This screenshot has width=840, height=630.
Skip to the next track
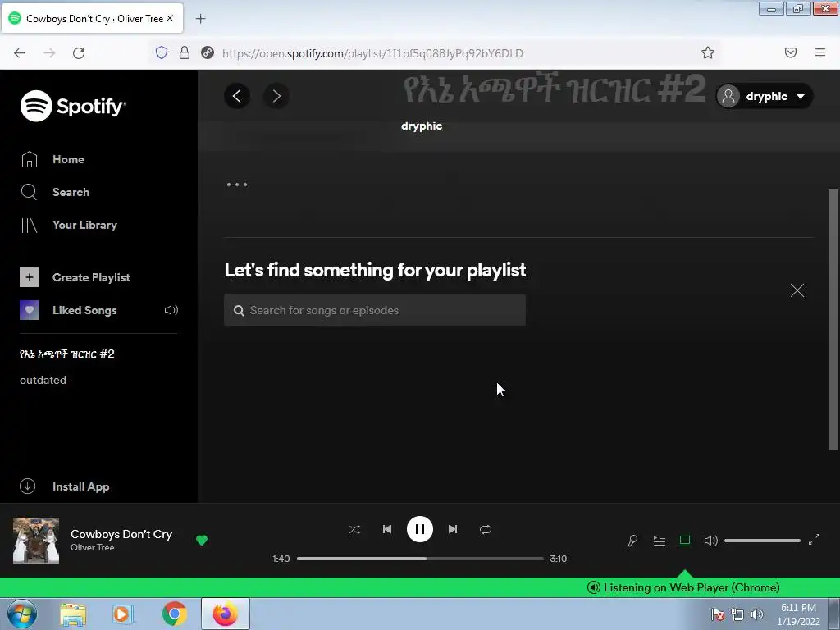pos(453,529)
